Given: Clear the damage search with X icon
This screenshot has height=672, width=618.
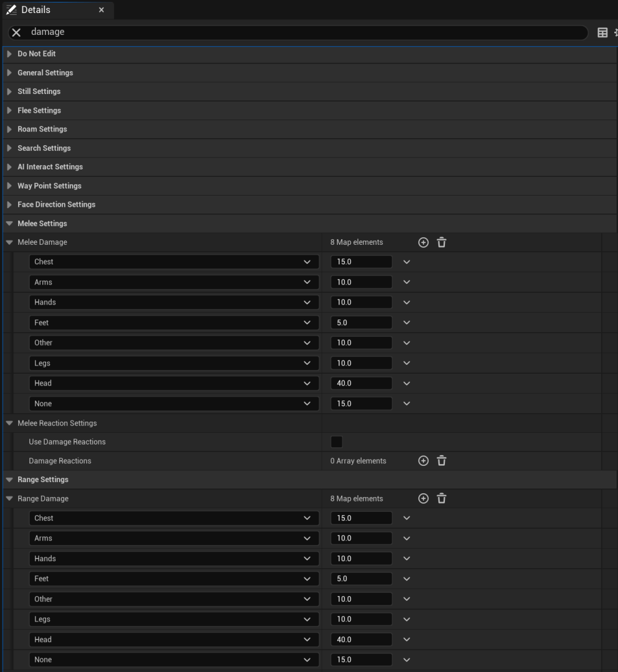Looking at the screenshot, I should pos(17,32).
